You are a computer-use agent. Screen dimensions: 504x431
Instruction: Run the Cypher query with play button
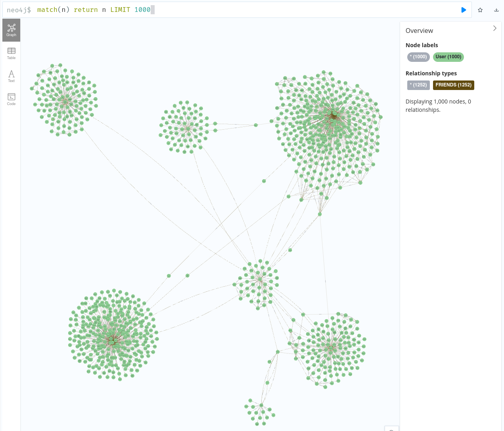tap(464, 10)
